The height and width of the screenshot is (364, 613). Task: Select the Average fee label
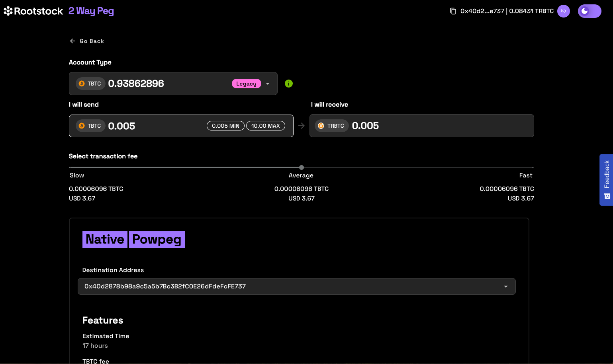tap(301, 175)
